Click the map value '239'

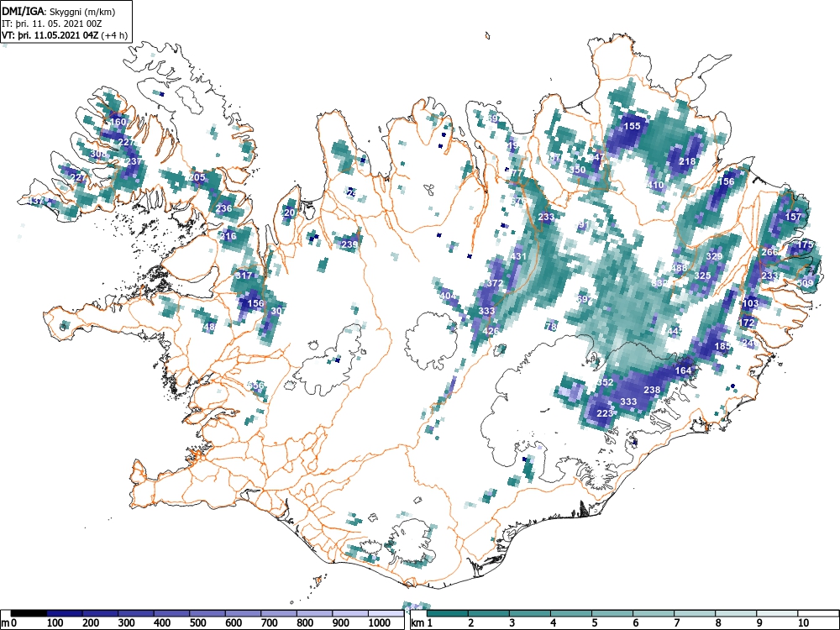pyautogui.click(x=349, y=244)
